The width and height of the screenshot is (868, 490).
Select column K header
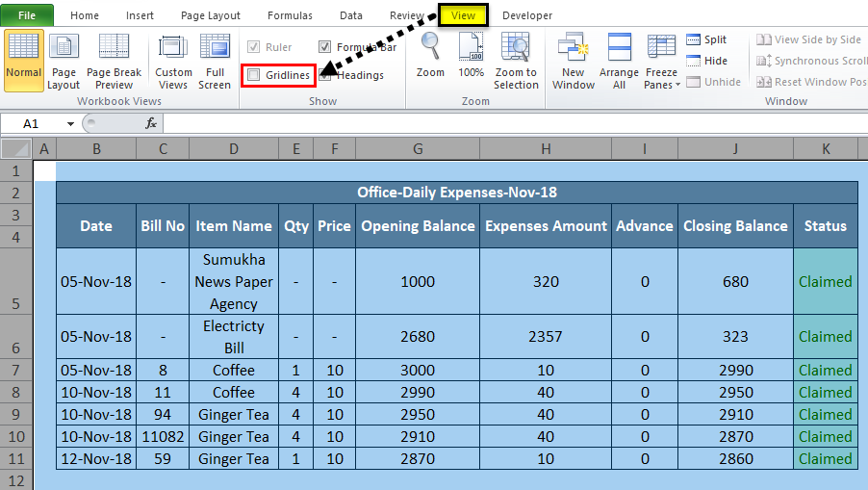pyautogui.click(x=826, y=149)
